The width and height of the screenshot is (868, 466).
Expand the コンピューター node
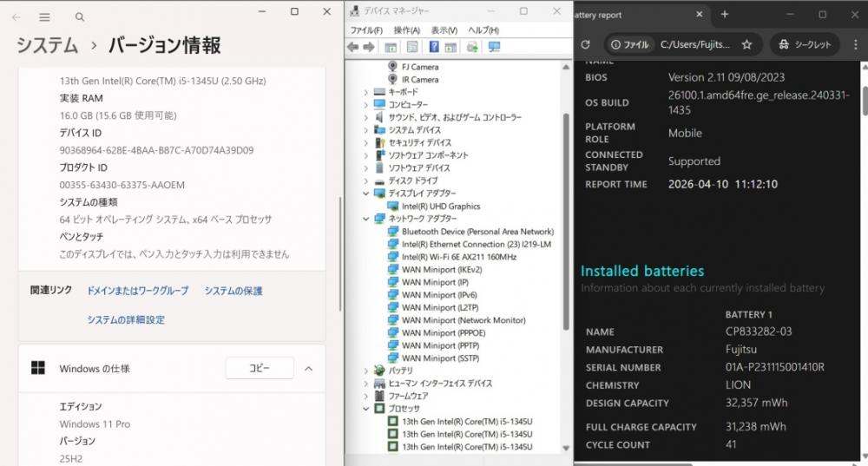366,105
